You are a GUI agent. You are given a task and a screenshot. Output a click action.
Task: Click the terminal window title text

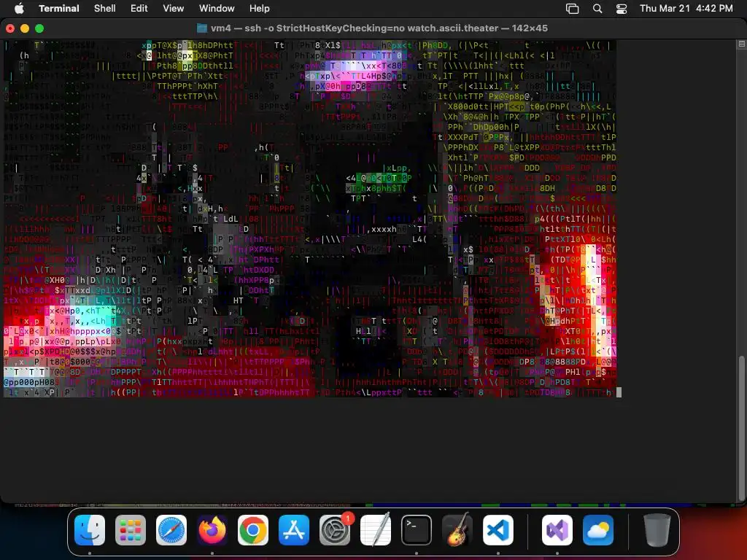point(379,28)
